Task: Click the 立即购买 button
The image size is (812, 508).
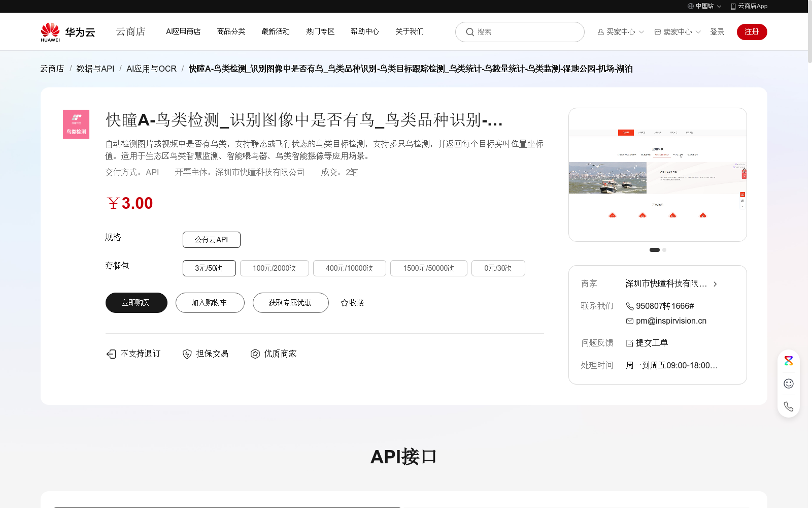Action: pos(137,303)
